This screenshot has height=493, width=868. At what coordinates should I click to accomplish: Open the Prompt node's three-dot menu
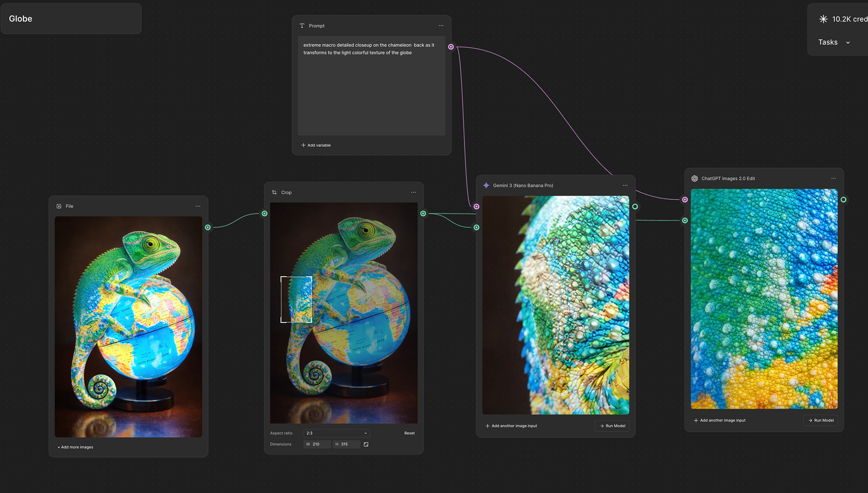coord(441,26)
